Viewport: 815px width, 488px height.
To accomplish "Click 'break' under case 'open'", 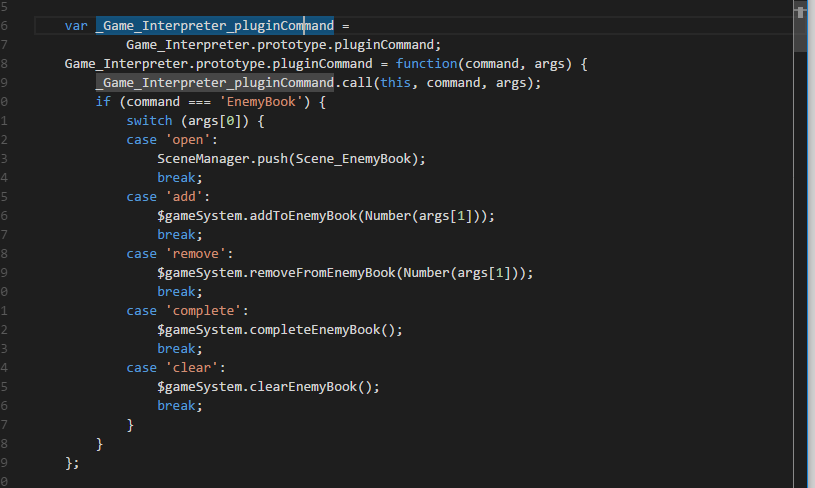I will pyautogui.click(x=176, y=178).
